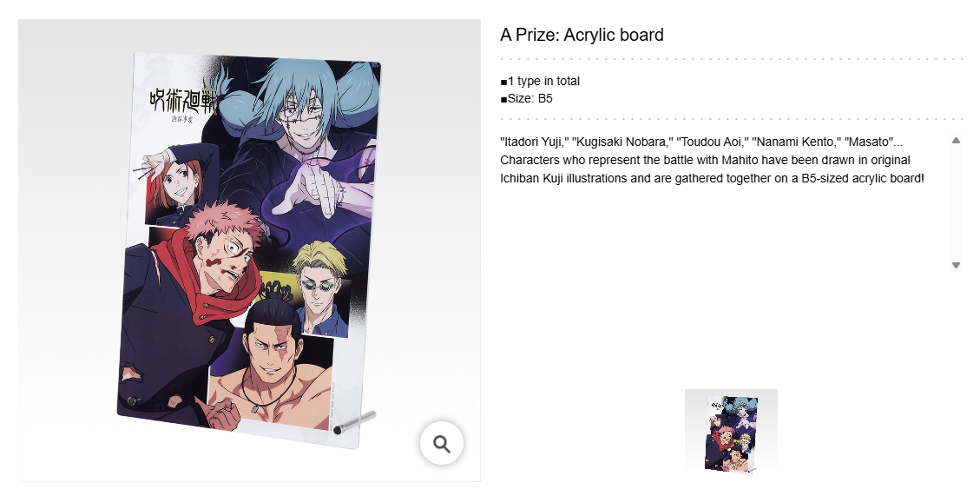
Task: Click the "Itadori Yuji" name in the description
Action: [x=535, y=142]
